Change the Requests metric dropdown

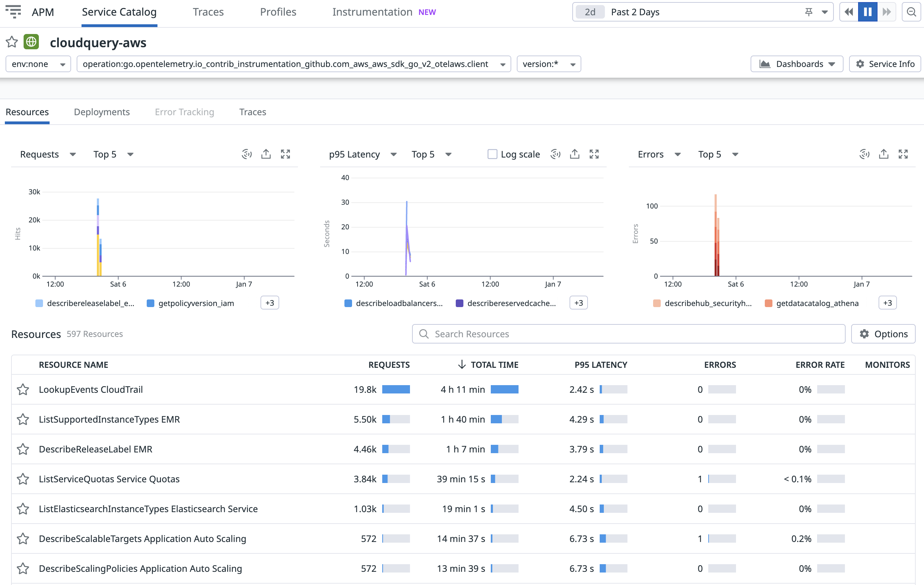click(x=48, y=154)
